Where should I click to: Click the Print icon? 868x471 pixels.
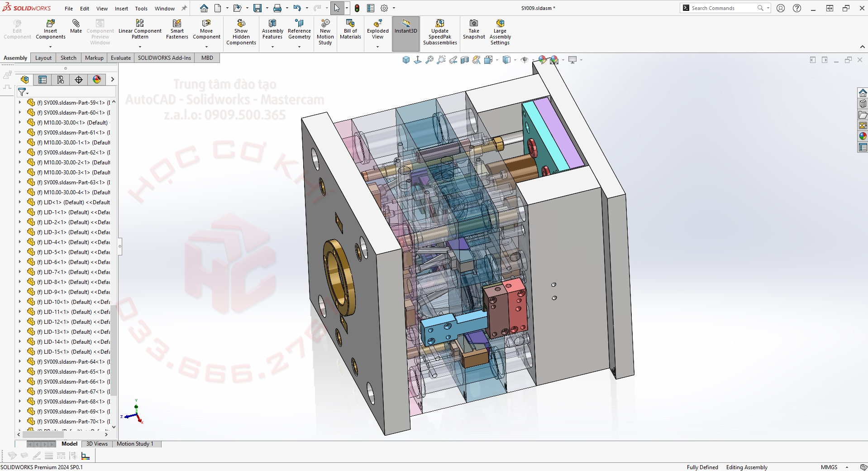pyautogui.click(x=277, y=8)
